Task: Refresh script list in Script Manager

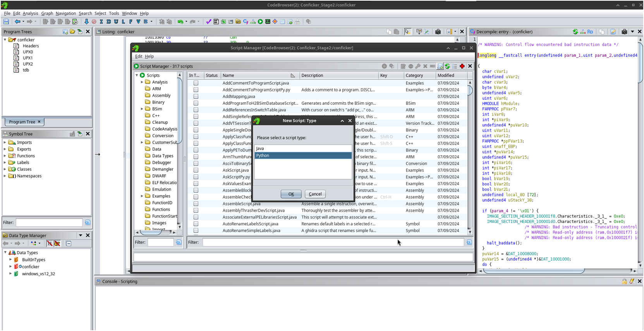Action: 447,66
